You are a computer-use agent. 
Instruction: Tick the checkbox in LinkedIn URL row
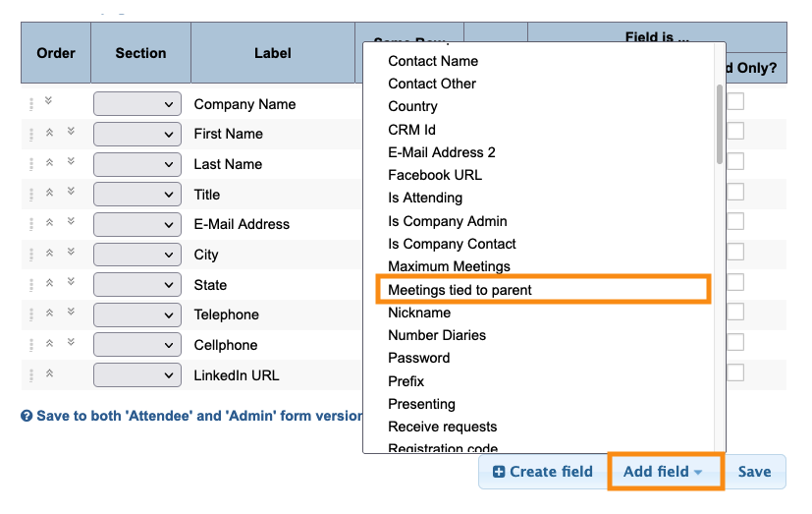pyautogui.click(x=735, y=372)
